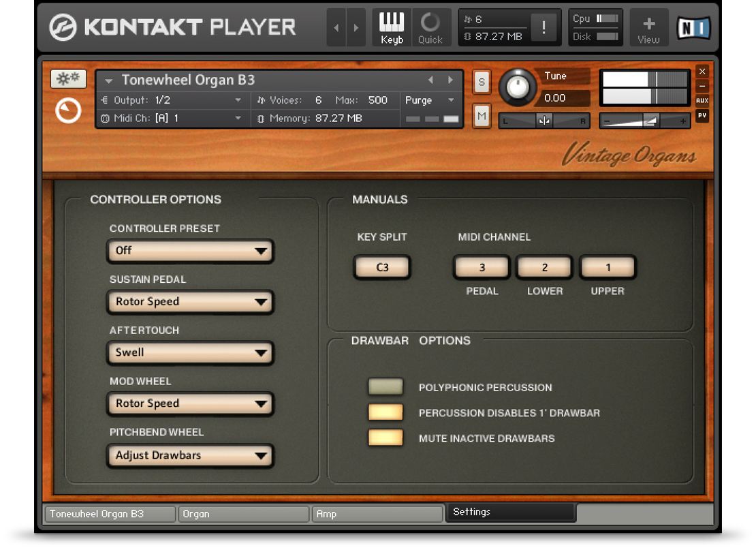Open the Aftertouch dropdown showing Swell
This screenshot has width=756, height=550.
pos(191,352)
